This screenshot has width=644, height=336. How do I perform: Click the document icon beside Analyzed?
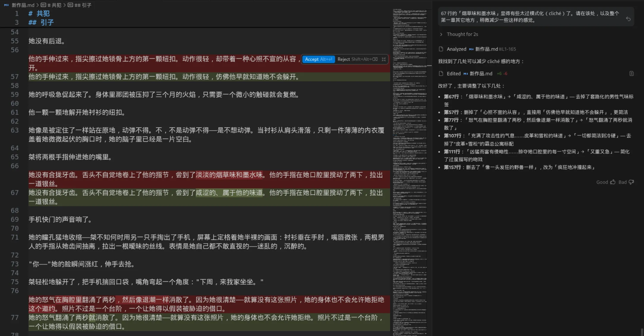441,49
